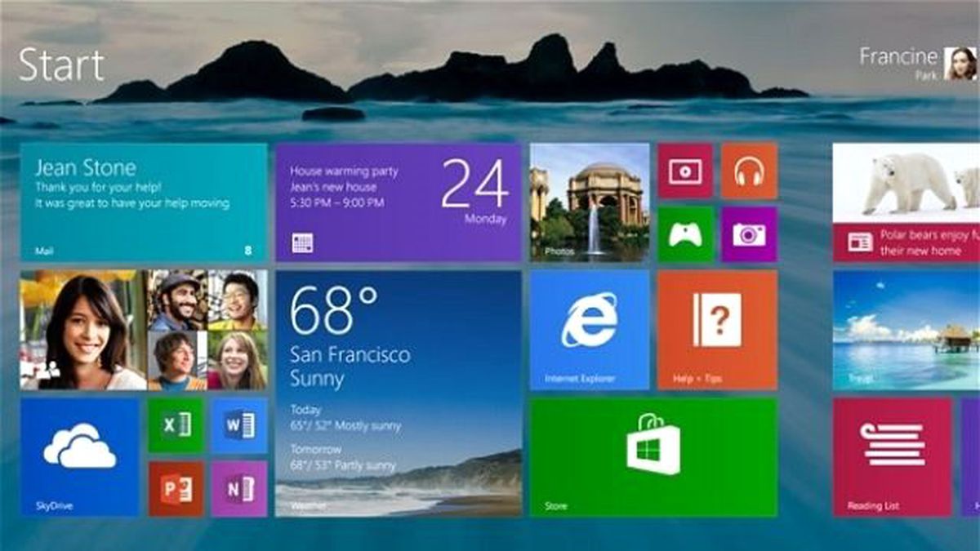Open the News tile with polar bears

pos(906,202)
